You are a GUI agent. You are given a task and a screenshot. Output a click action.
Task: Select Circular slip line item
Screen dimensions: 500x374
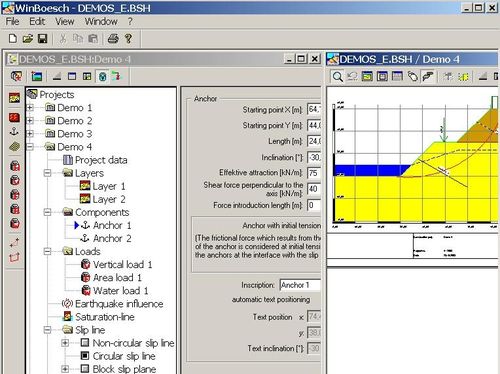124,356
